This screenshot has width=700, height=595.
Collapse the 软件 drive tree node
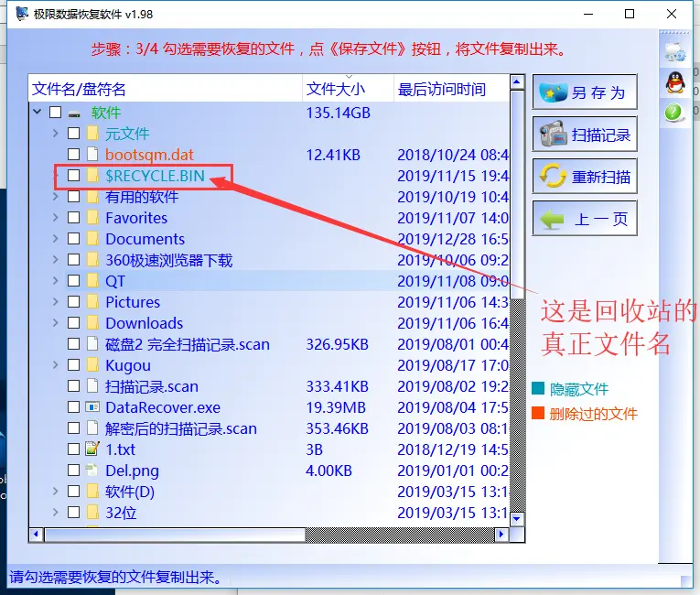(x=38, y=112)
